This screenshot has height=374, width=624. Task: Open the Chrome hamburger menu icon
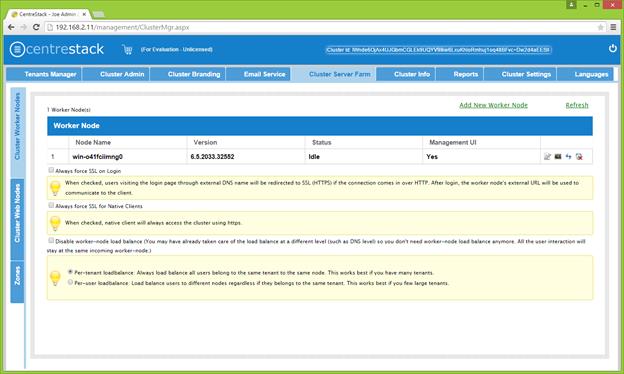tap(613, 27)
